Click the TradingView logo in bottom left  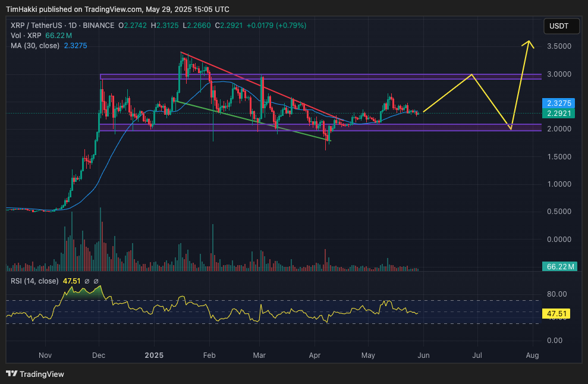click(11, 375)
